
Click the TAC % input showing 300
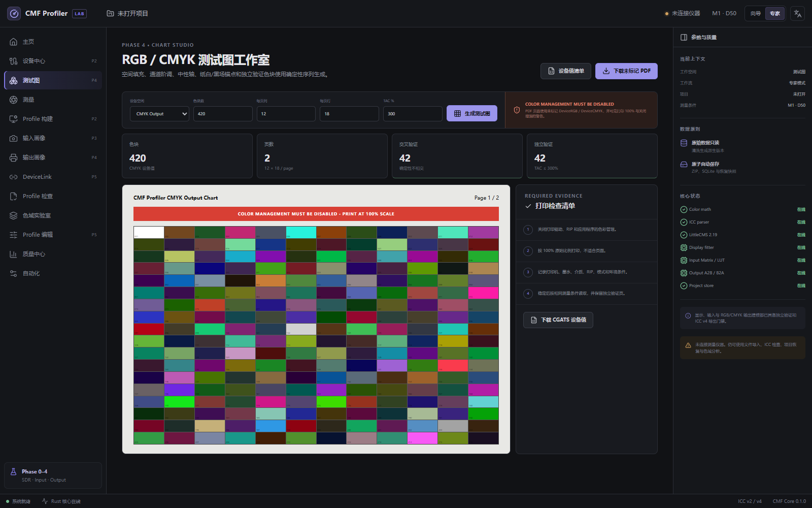[413, 114]
